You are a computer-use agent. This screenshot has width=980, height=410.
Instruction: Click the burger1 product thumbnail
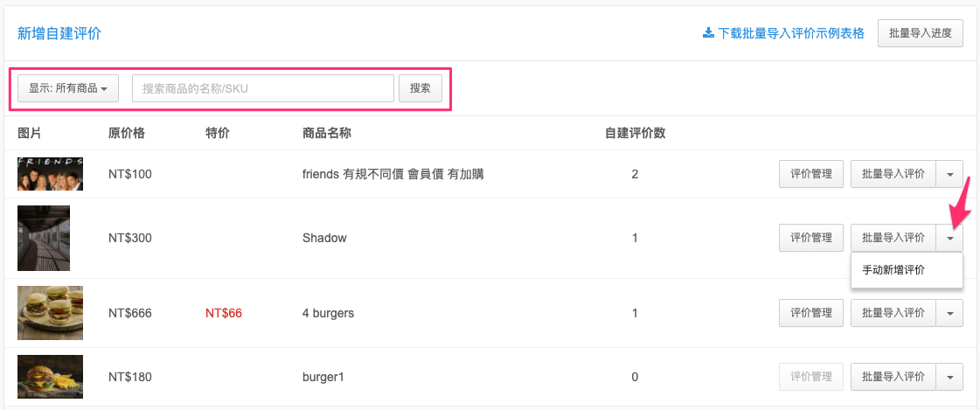pos(50,377)
